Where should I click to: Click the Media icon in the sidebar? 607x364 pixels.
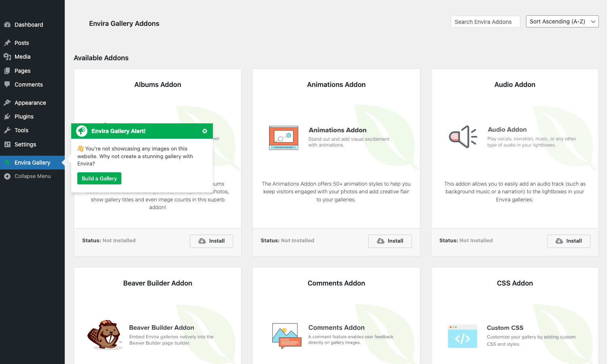click(7, 57)
